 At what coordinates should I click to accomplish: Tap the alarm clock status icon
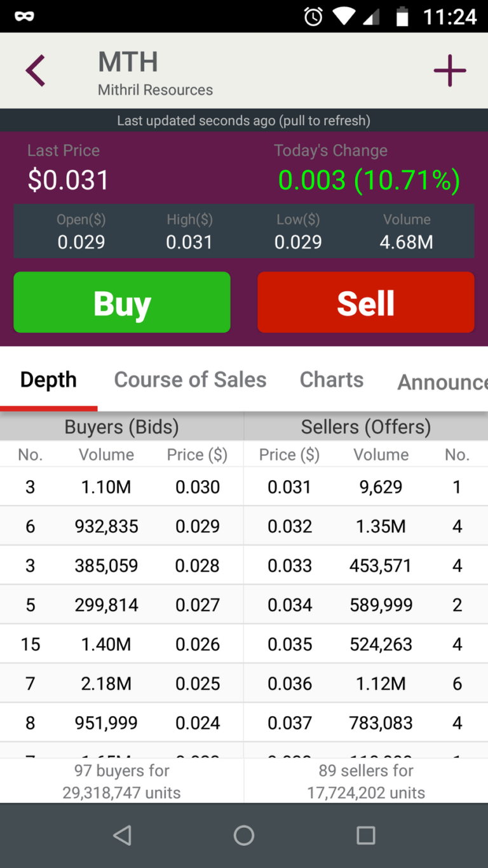point(313,17)
